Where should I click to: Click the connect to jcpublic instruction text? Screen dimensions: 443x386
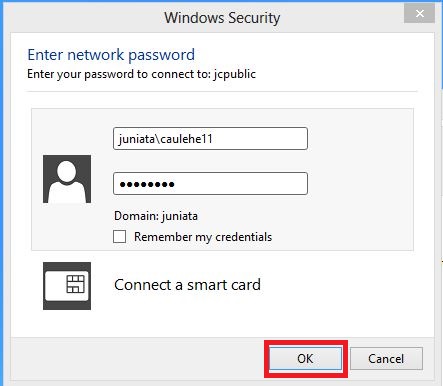(141, 74)
